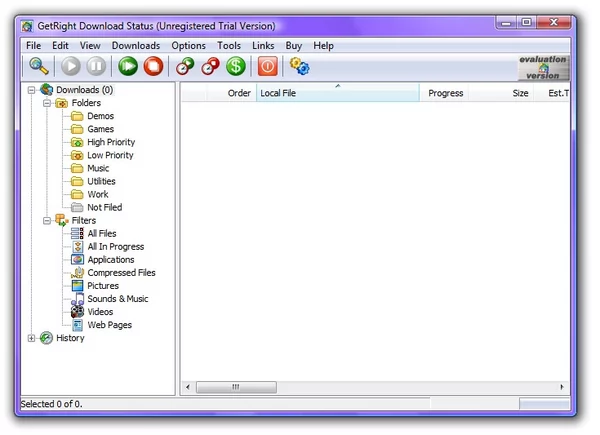Click the red power shutdown toolbar icon
The height and width of the screenshot is (435, 600).
267,66
